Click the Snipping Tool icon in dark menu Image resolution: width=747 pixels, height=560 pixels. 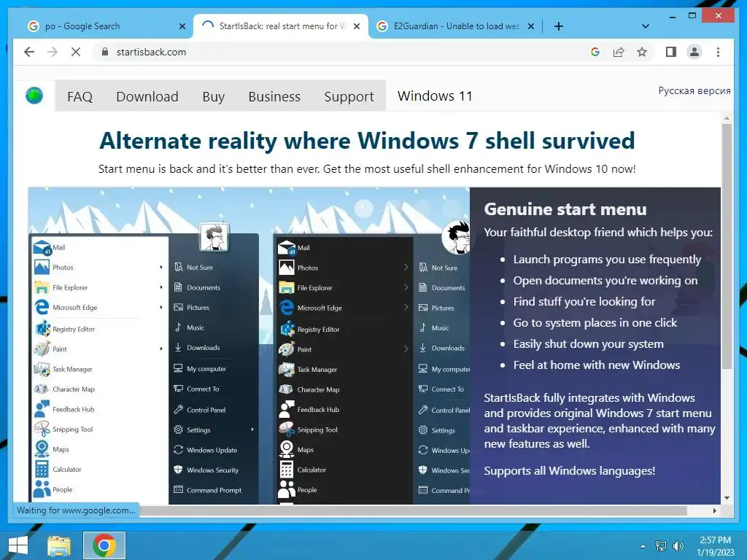(x=286, y=429)
